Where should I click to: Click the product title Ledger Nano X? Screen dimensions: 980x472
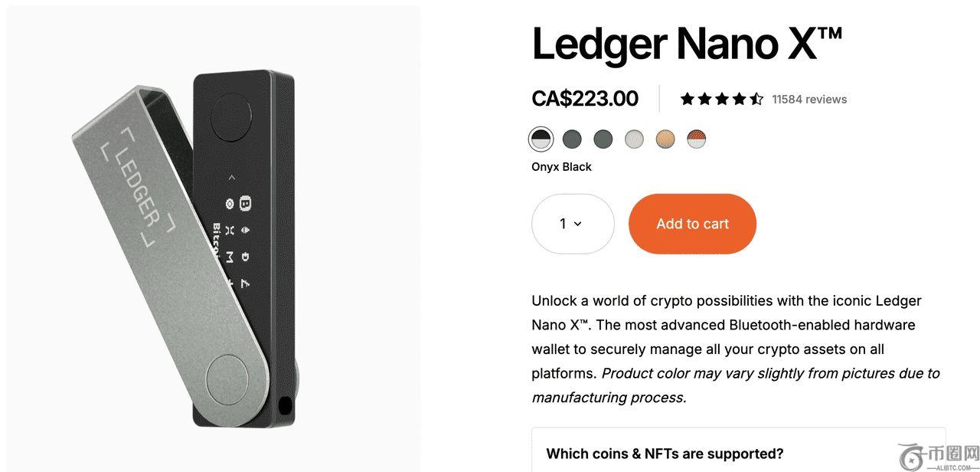[x=687, y=44]
